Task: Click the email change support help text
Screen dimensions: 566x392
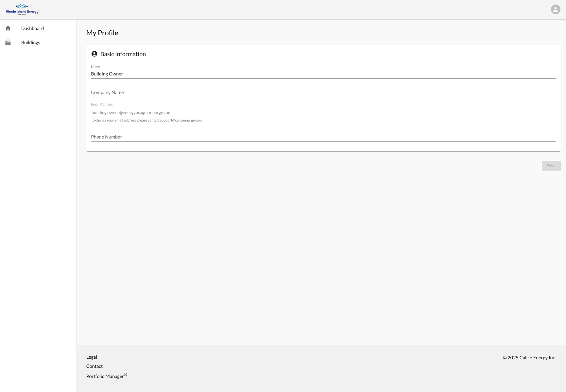Action: pos(146,120)
